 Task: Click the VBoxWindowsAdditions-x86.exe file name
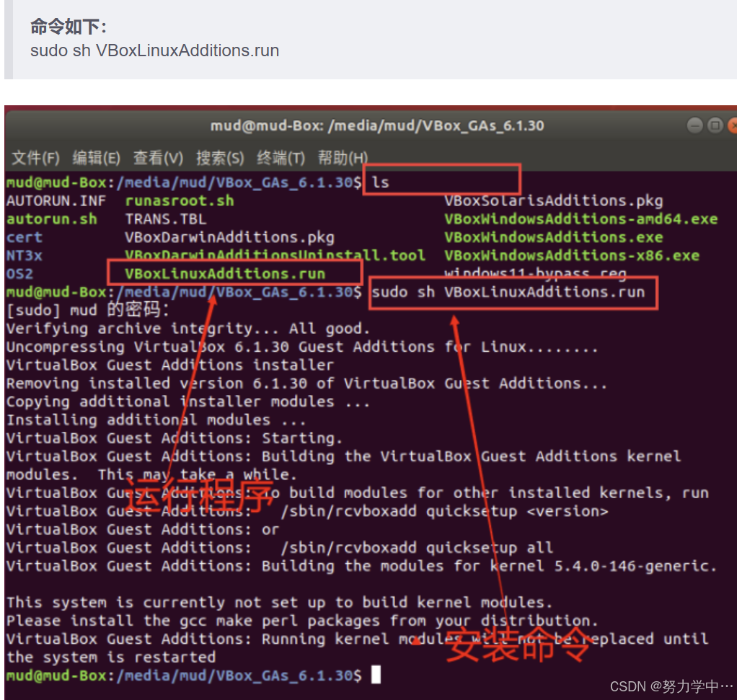coord(572,256)
